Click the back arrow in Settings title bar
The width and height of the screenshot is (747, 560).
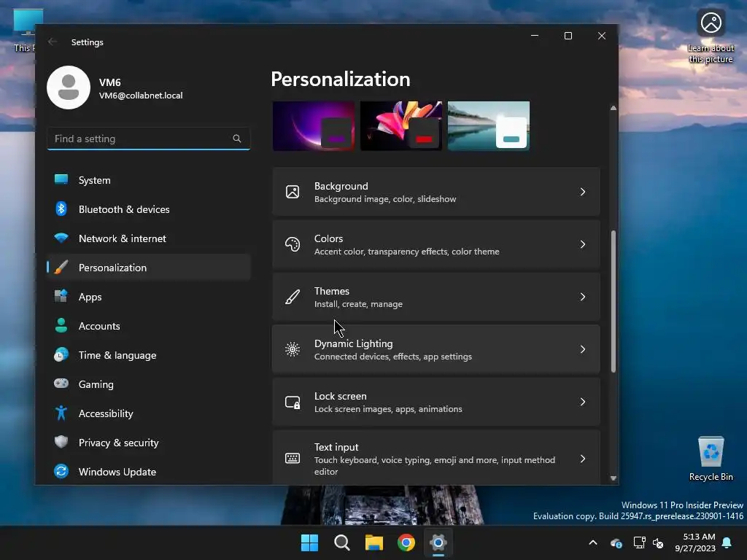[x=53, y=42]
